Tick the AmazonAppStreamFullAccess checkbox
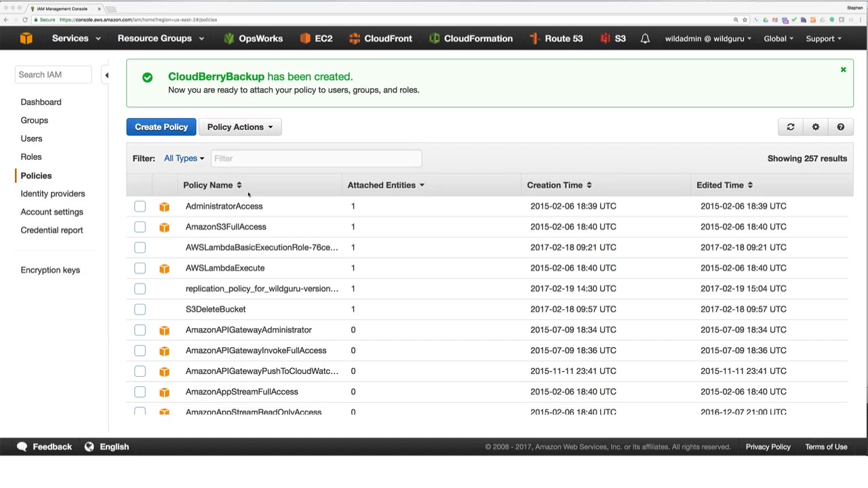This screenshot has width=868, height=488. [x=140, y=392]
